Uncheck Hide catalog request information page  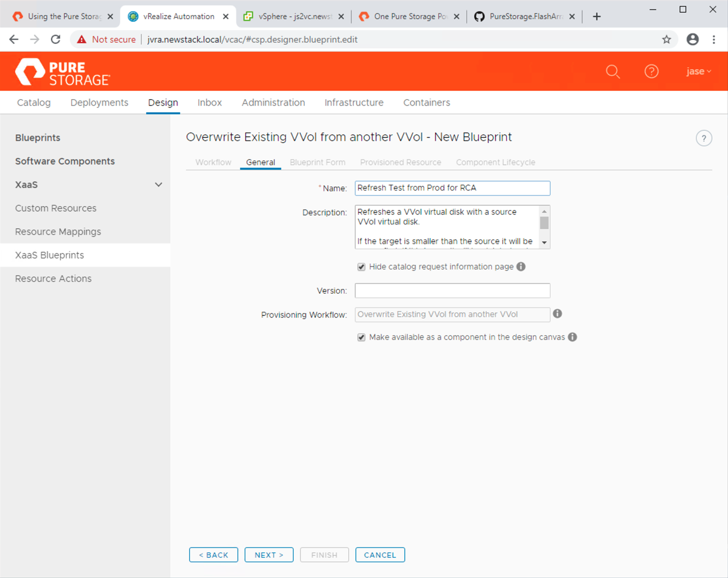click(x=361, y=267)
